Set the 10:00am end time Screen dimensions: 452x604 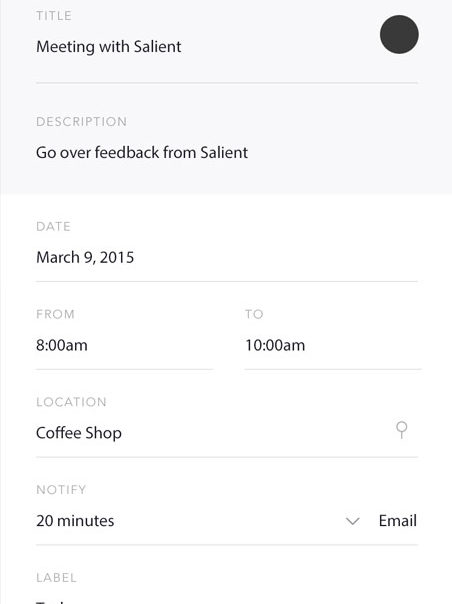coord(275,345)
